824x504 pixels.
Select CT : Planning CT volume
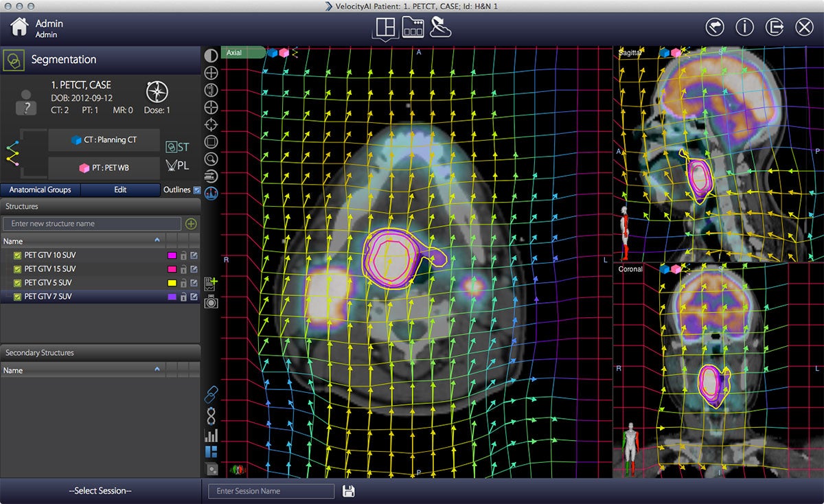pos(104,140)
